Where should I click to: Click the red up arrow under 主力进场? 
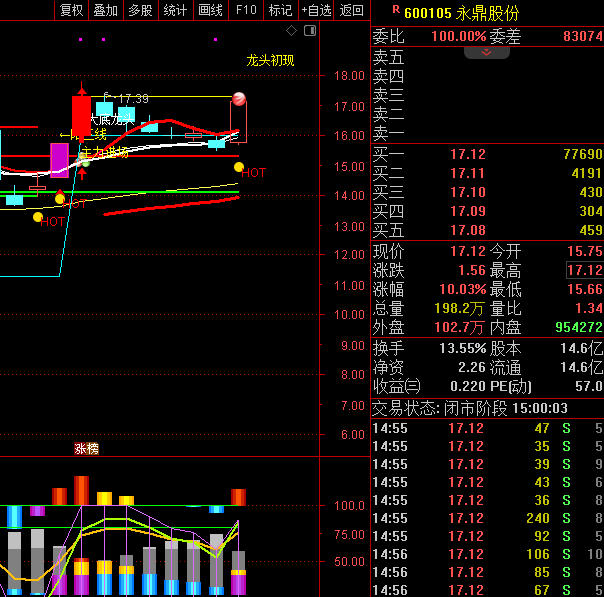(82, 171)
